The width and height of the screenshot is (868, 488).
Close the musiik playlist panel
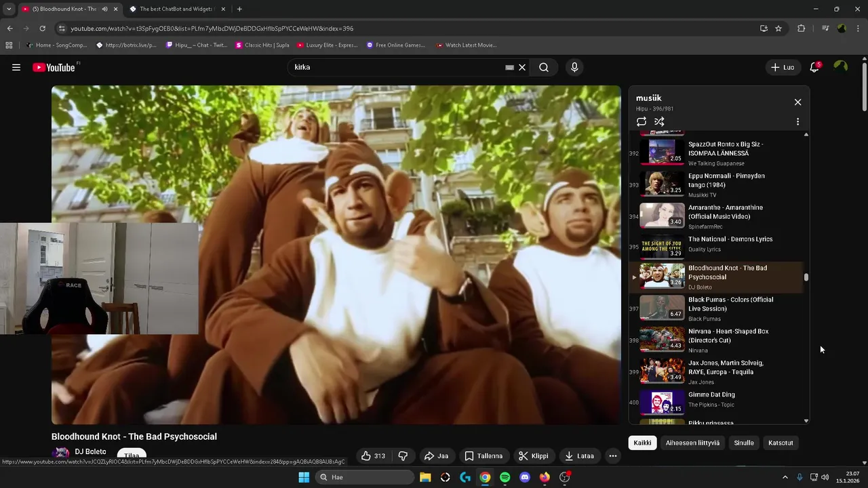[797, 102]
